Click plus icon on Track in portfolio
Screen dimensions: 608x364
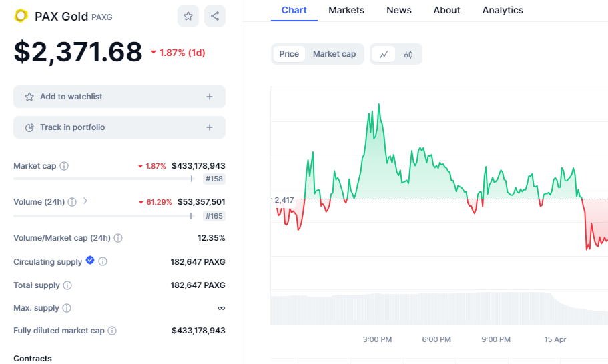coord(210,127)
